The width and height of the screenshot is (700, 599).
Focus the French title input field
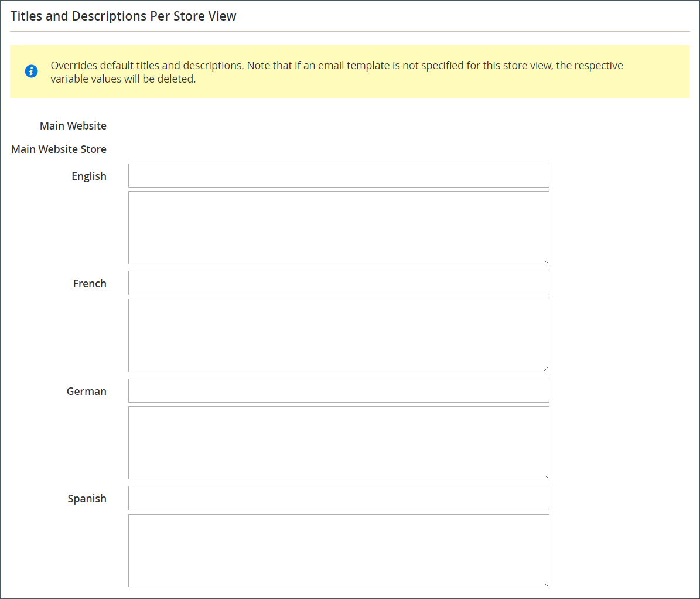pyautogui.click(x=339, y=283)
